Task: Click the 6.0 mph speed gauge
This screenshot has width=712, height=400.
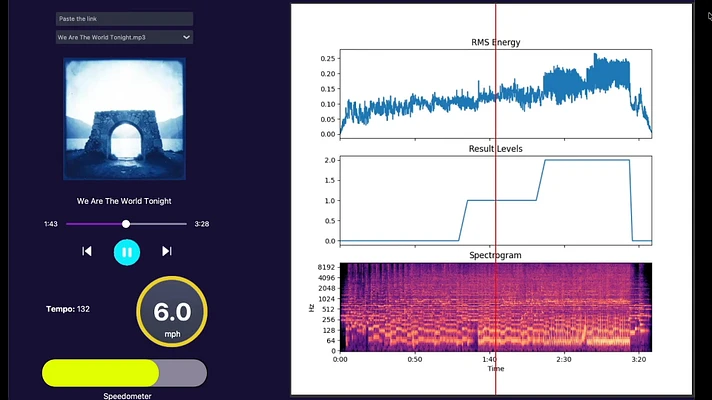Action: (172, 311)
